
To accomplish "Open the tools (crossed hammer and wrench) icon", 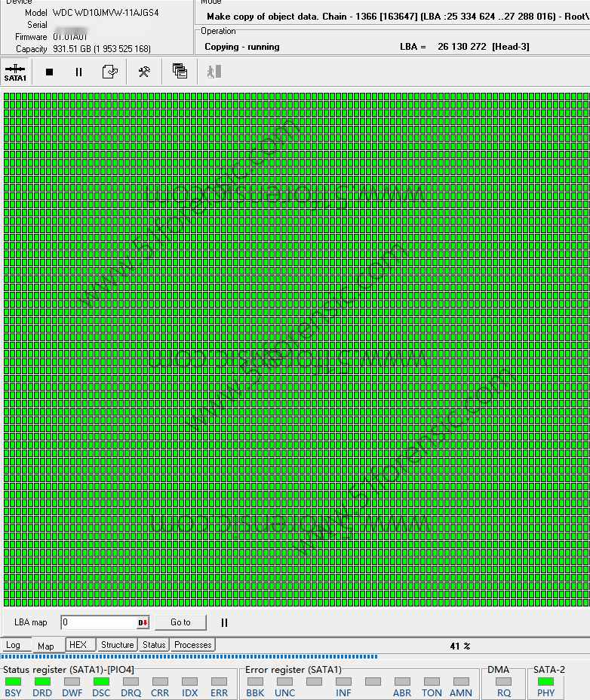I will click(x=143, y=72).
